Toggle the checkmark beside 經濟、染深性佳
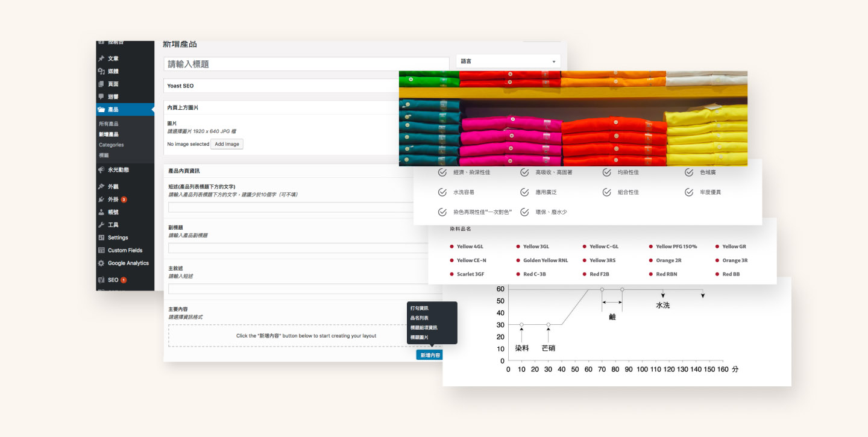 (x=442, y=172)
